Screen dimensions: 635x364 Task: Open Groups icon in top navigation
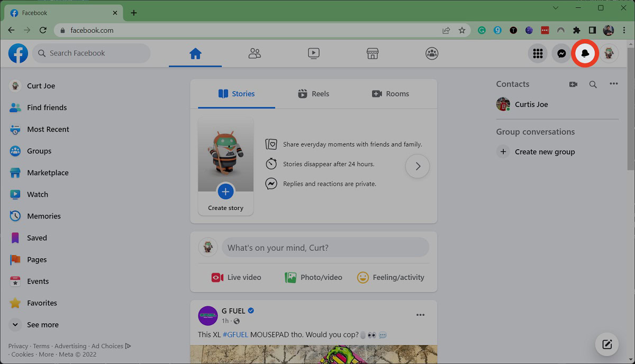432,53
